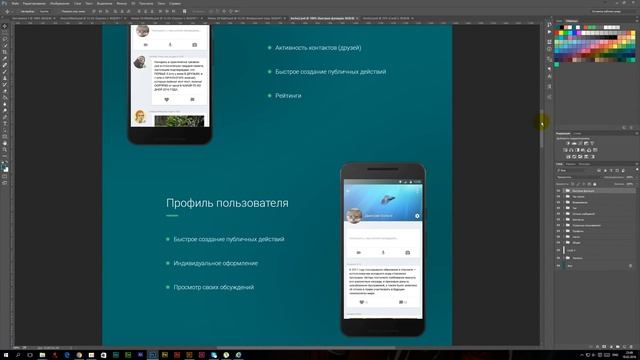Screen dimensions: 640x360
Task: Toggle Show Transform Controls checkbox
Action: pyautogui.click(x=58, y=11)
